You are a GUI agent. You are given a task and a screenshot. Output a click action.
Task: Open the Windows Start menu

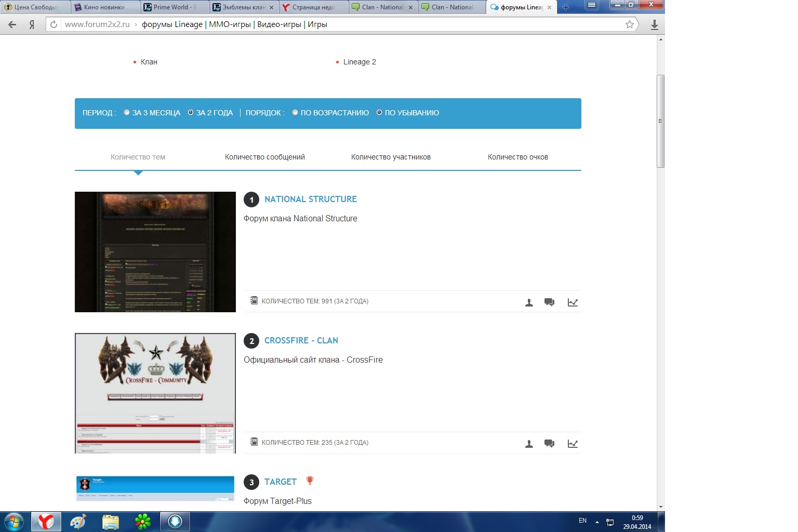14,522
